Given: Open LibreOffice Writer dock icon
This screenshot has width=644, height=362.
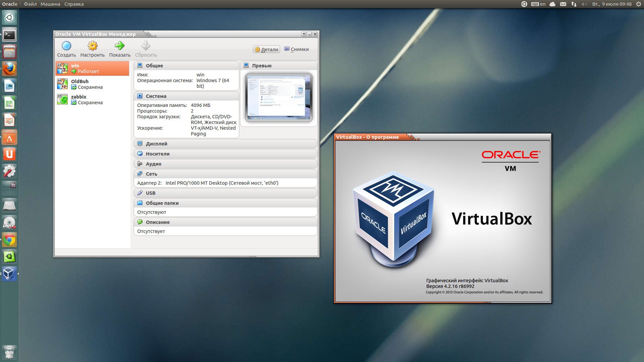Looking at the screenshot, I should pyautogui.click(x=9, y=86).
